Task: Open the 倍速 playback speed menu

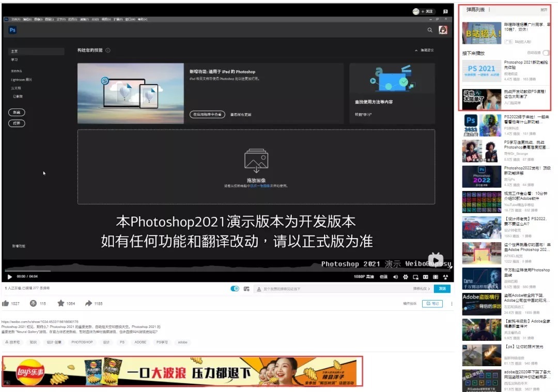Action: 383,277
